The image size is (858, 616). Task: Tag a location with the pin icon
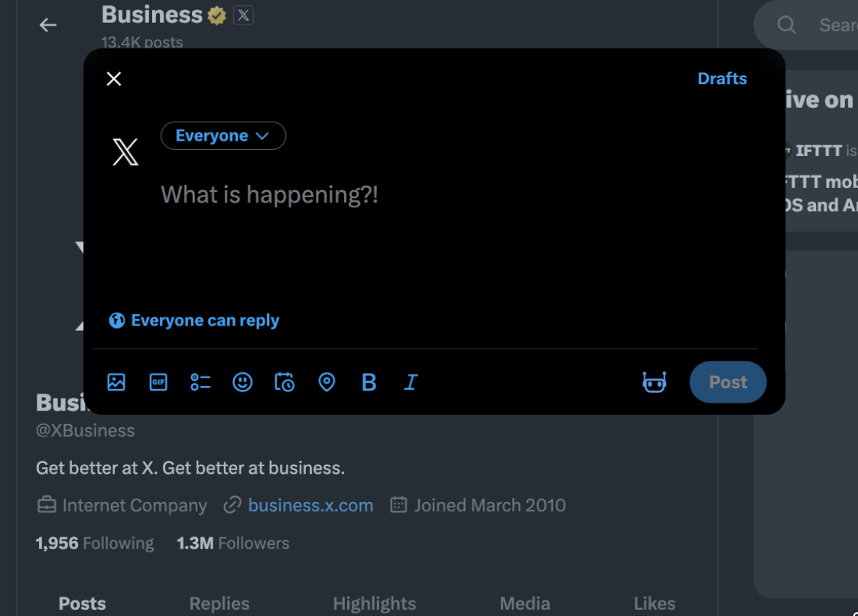coord(327,382)
